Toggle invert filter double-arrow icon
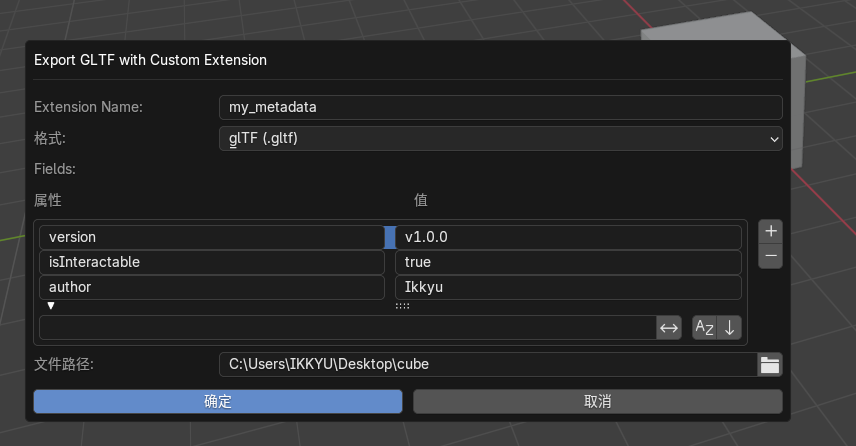The width and height of the screenshot is (856, 446). point(669,328)
